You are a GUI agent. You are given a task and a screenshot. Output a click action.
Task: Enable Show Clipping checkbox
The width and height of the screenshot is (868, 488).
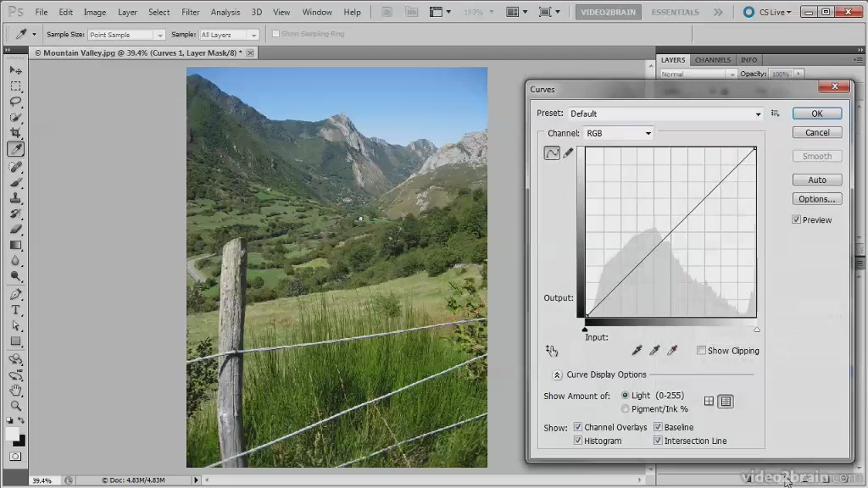pos(701,350)
